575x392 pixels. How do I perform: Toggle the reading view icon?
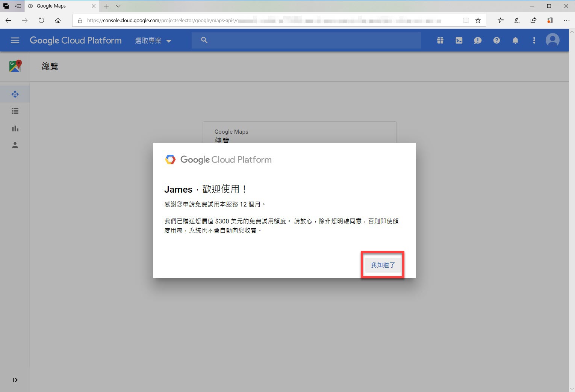click(x=466, y=21)
